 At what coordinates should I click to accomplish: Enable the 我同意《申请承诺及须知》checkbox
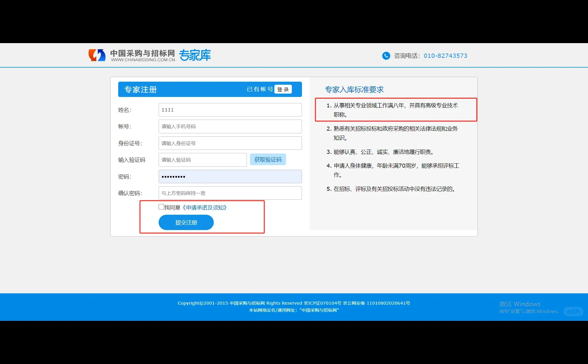pyautogui.click(x=161, y=207)
